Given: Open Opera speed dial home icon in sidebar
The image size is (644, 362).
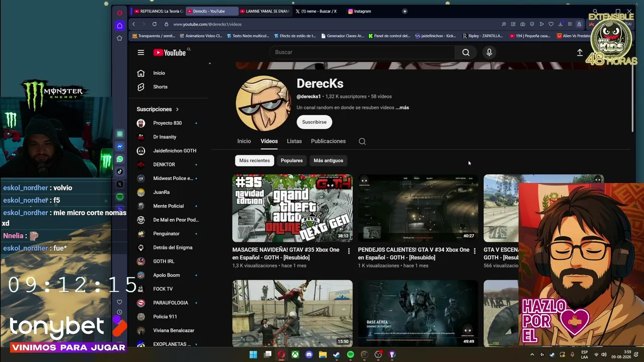Looking at the screenshot, I should pyautogui.click(x=119, y=25).
